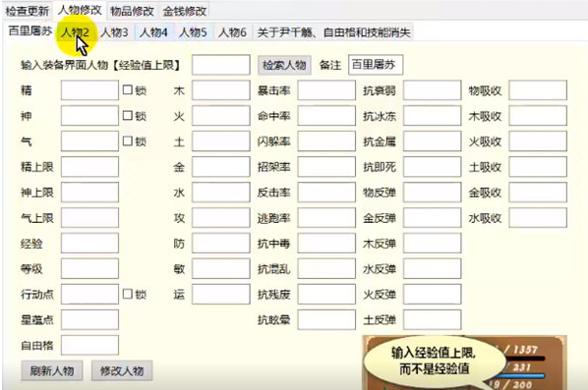Select the 人物2 tab
Viewport: 588px width, 390px height.
[75, 32]
